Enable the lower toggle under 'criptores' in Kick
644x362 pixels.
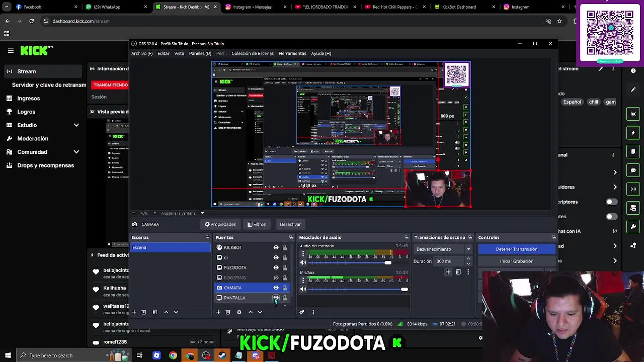click(x=612, y=217)
